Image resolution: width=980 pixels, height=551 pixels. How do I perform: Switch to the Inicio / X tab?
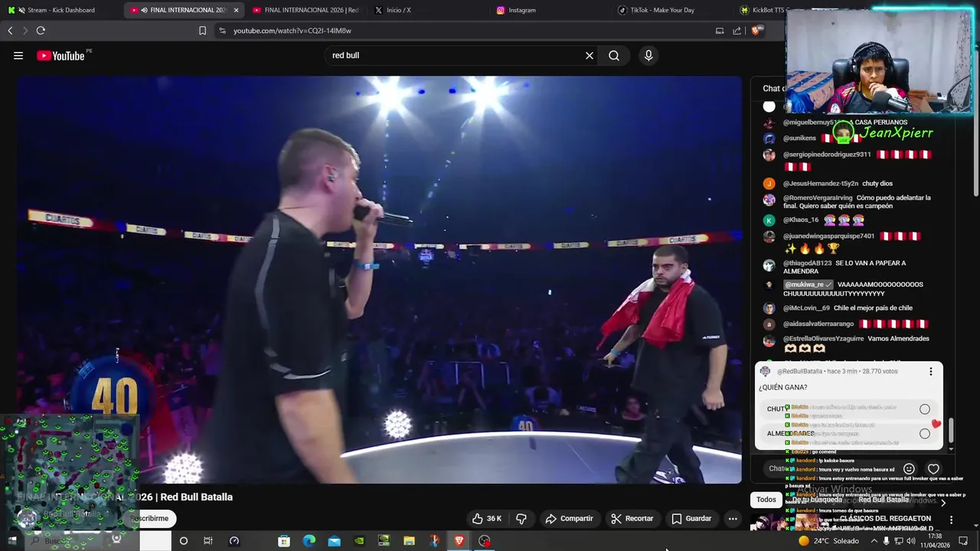point(398,10)
